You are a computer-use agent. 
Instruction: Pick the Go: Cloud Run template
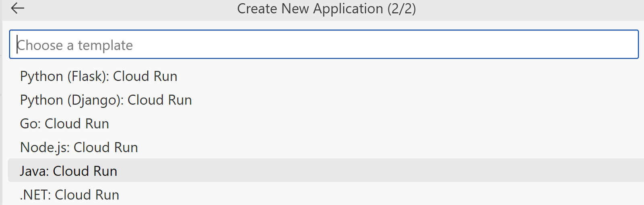[x=64, y=124]
